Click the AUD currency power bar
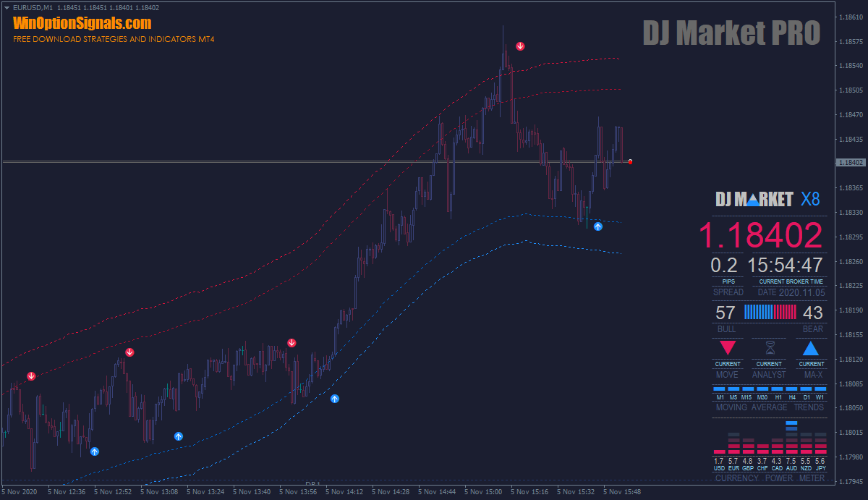 tap(791, 437)
